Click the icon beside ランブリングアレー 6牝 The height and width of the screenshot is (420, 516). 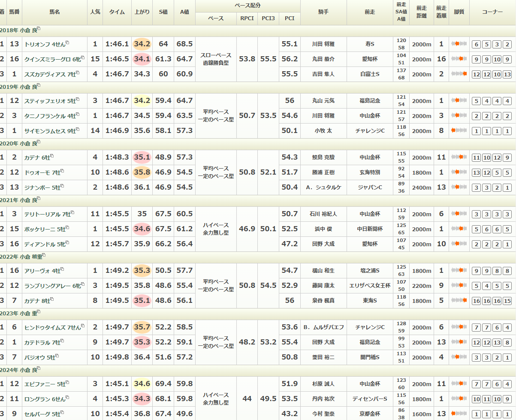[x=83, y=284]
